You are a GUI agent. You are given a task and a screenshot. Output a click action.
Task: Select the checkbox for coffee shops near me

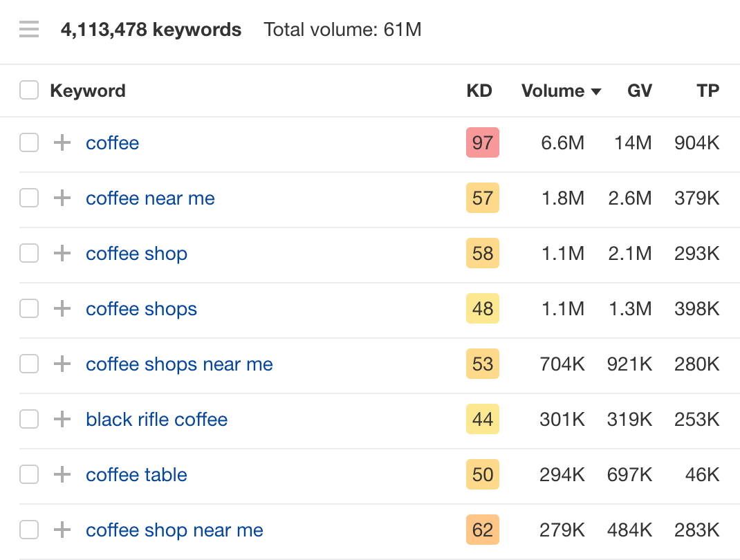point(28,364)
